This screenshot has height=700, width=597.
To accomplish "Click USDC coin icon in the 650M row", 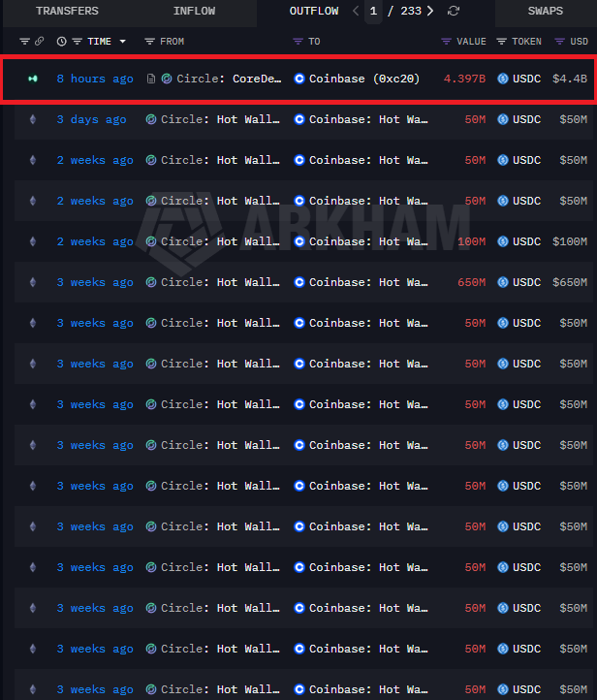I will pos(503,282).
